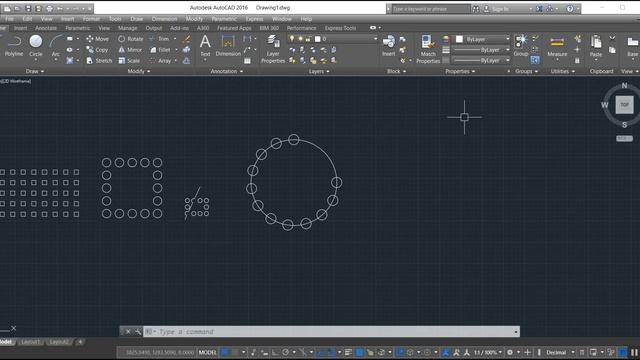Toggle lineweight display in status bar

348,352
